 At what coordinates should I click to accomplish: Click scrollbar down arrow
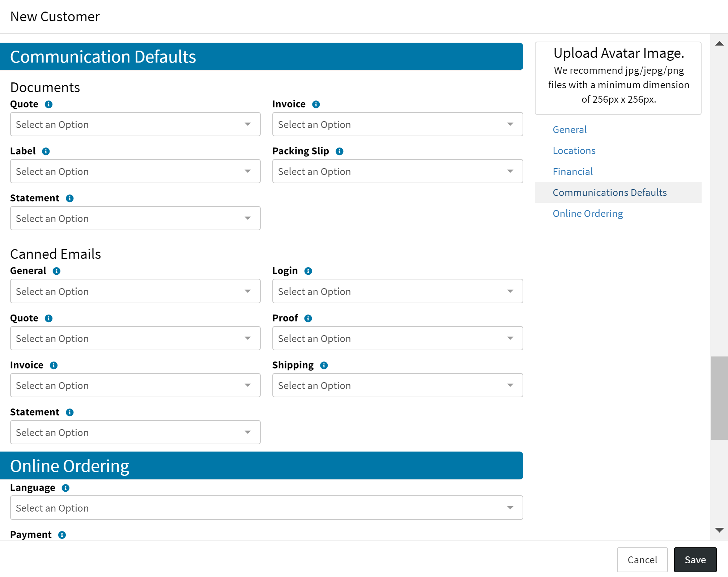point(719,530)
